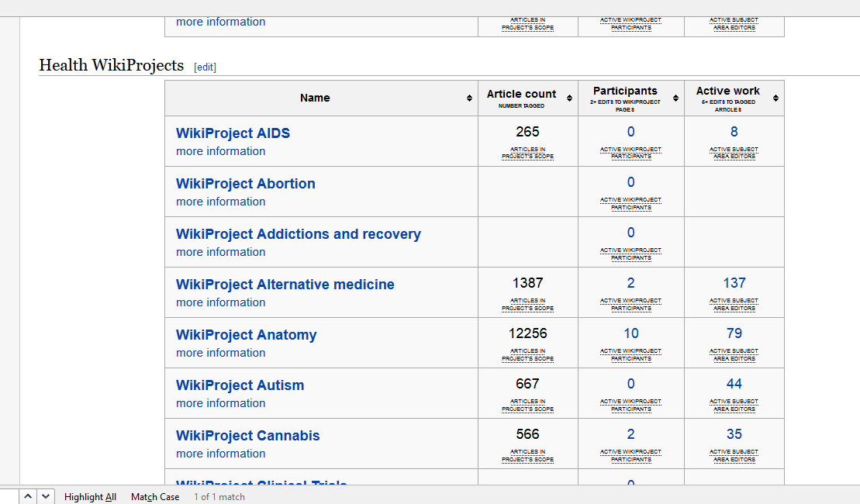Go to next find match arrow
The image size is (860, 504).
[46, 496]
